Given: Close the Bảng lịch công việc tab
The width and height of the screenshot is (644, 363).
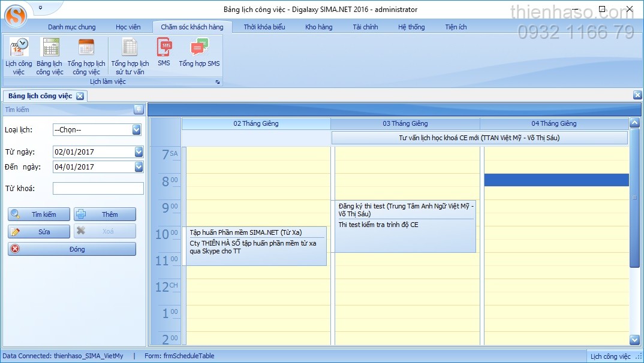Looking at the screenshot, I should (x=80, y=96).
